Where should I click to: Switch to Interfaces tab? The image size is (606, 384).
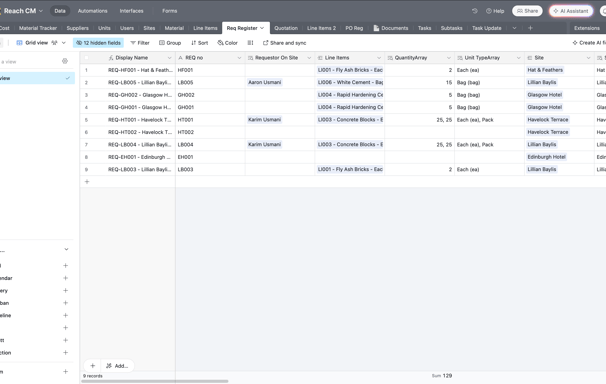tap(131, 11)
